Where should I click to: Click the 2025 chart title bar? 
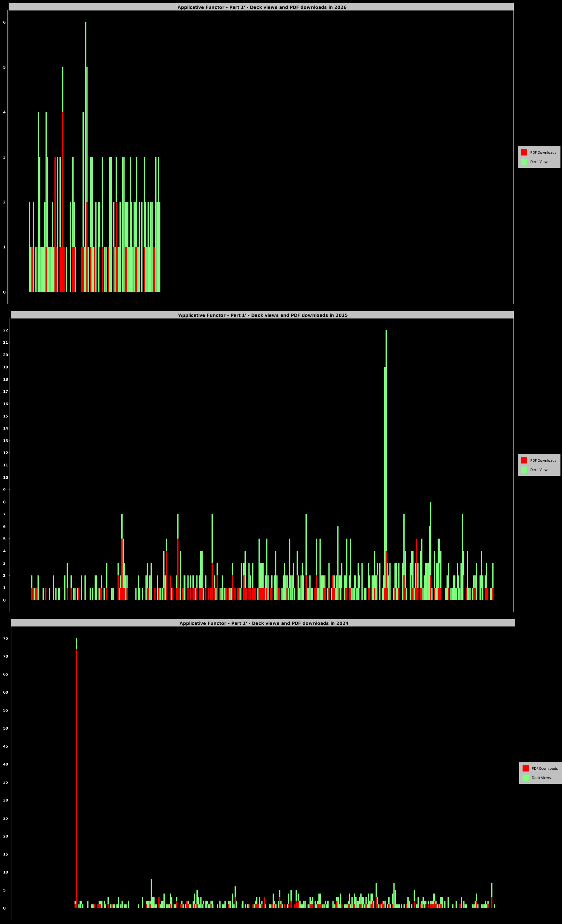(262, 315)
